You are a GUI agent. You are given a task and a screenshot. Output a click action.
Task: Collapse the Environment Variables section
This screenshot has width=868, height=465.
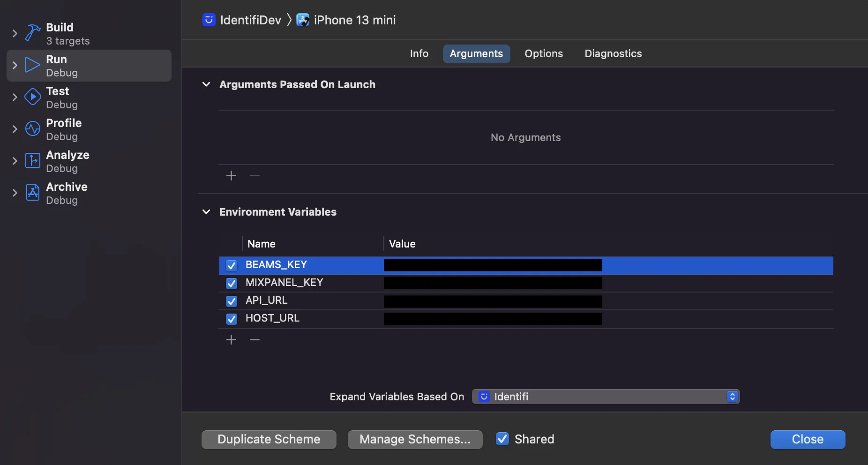(206, 212)
